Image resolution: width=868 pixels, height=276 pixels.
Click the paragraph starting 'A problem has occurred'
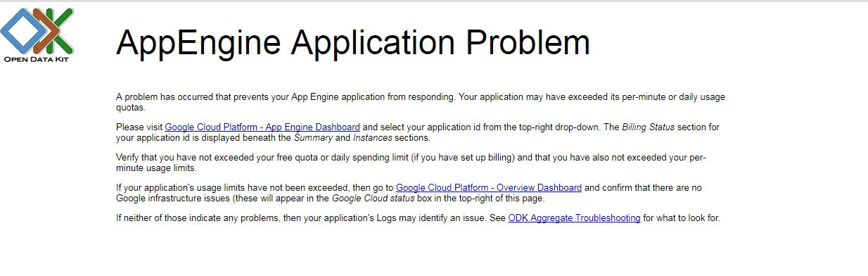[421, 102]
